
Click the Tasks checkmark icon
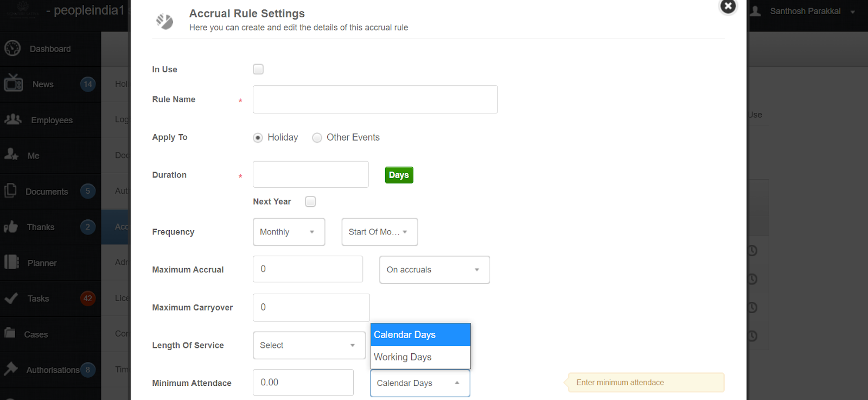(11, 298)
